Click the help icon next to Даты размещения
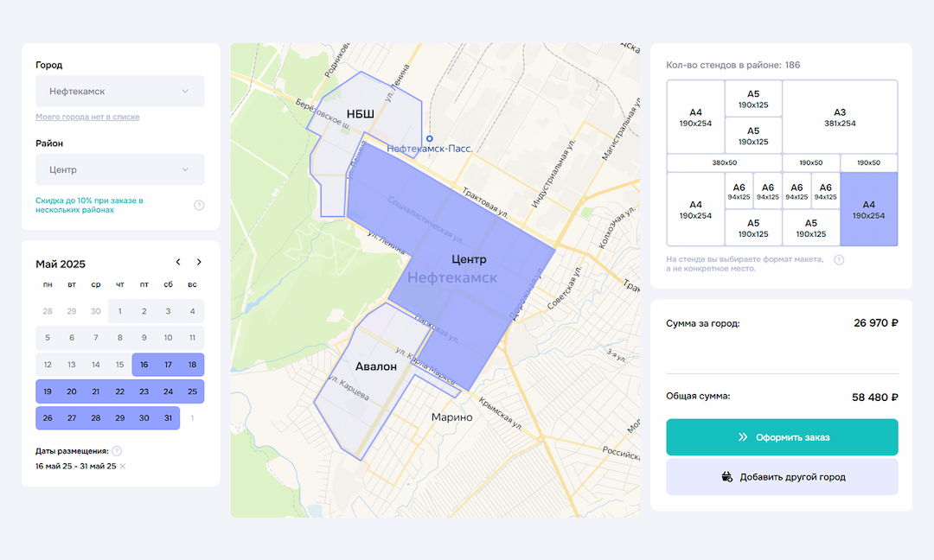 [x=117, y=451]
